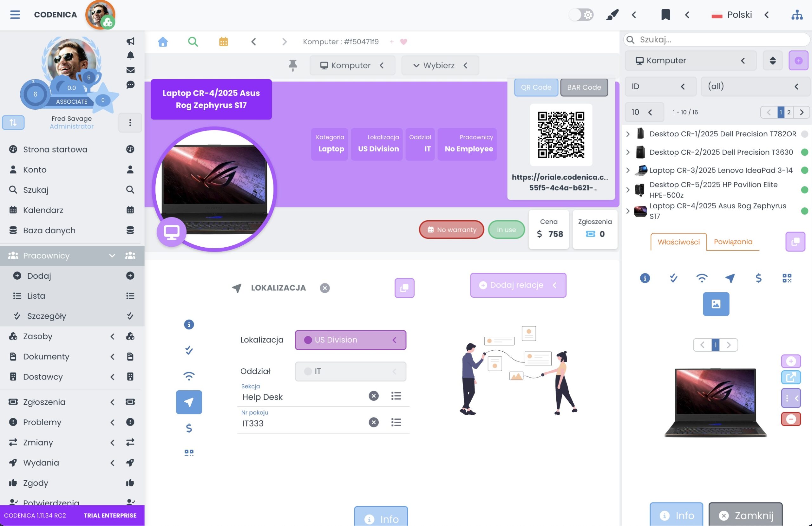The image size is (812, 526).
Task: Click the Szukaj search input field
Action: point(717,40)
